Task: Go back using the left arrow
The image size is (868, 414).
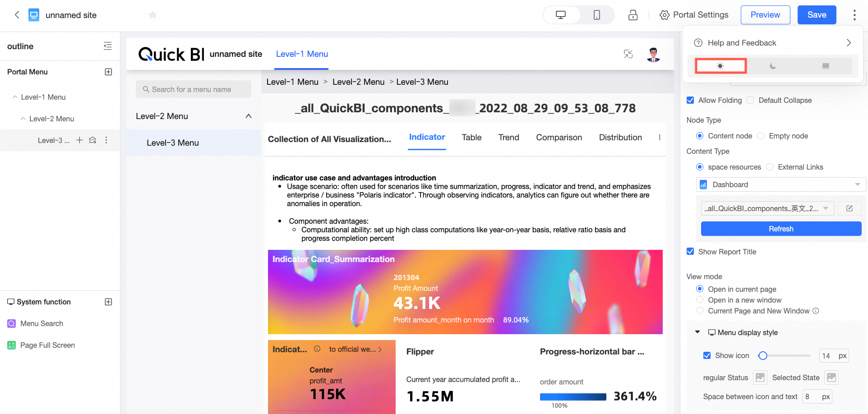Action: (17, 15)
